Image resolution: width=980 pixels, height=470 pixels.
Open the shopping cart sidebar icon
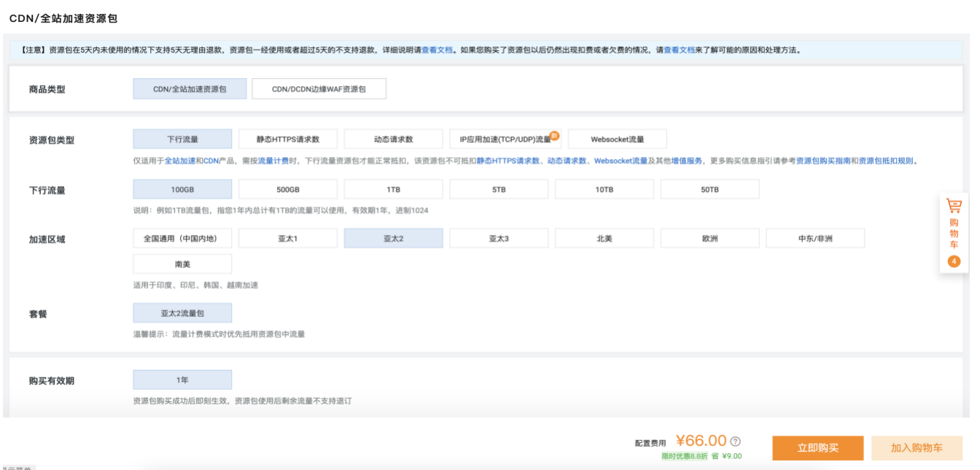click(x=954, y=207)
